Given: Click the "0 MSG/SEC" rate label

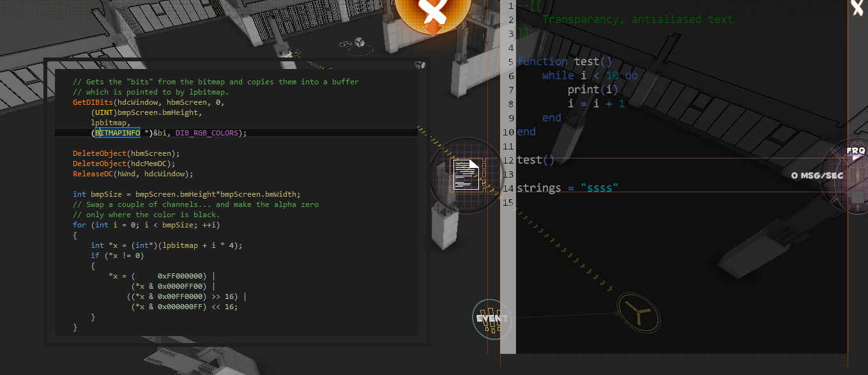Looking at the screenshot, I should [816, 176].
